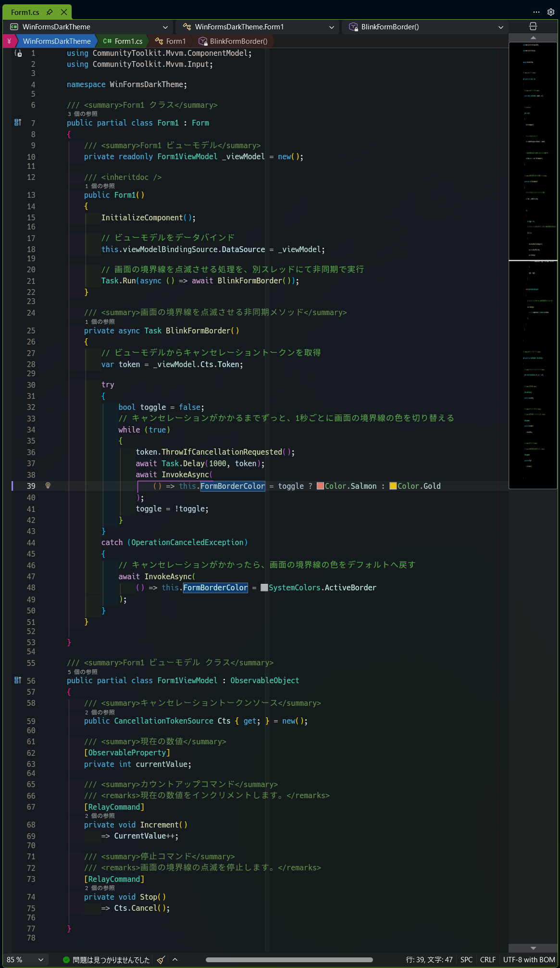This screenshot has height=968, width=560.
Task: Open the document settings gear
Action: point(551,12)
